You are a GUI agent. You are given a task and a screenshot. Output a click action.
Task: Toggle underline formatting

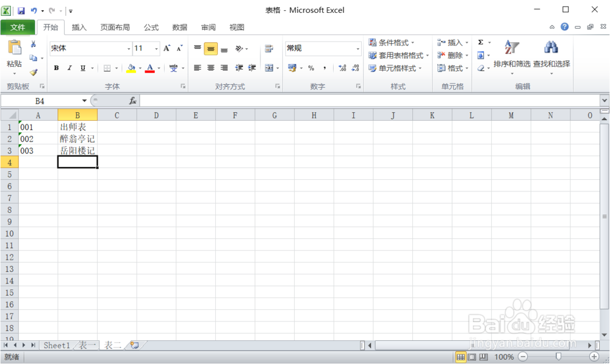(83, 68)
